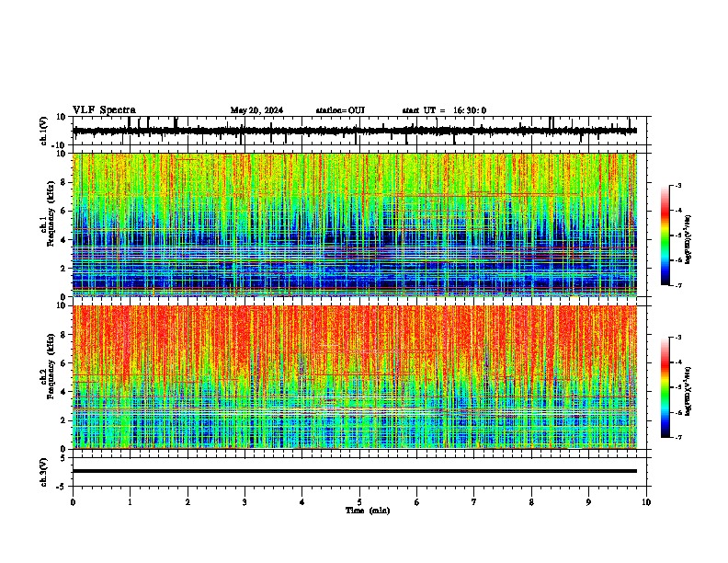Click time axis tick label "1"
The width and height of the screenshot is (728, 563).
[x=130, y=502]
